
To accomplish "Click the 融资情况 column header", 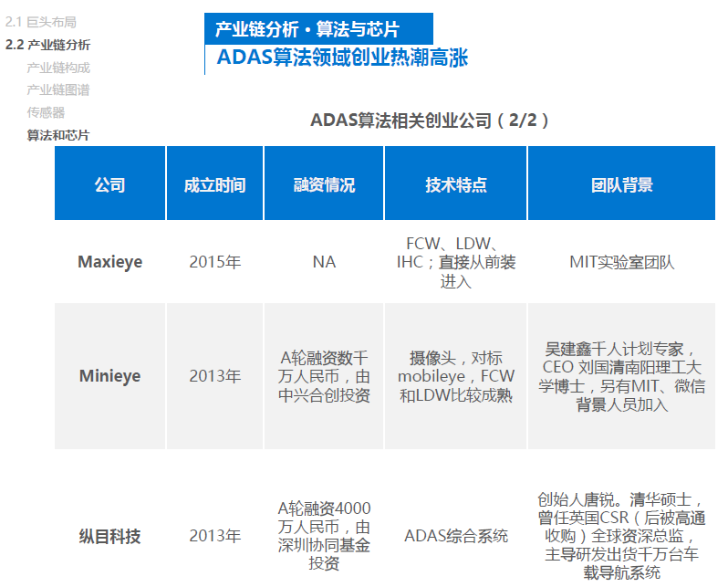I will (324, 183).
